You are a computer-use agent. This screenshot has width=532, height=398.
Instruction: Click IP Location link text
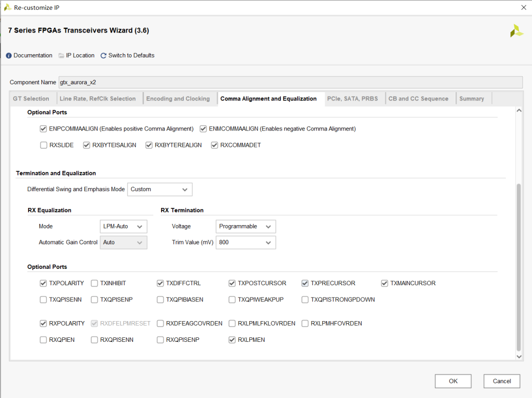pyautogui.click(x=80, y=56)
